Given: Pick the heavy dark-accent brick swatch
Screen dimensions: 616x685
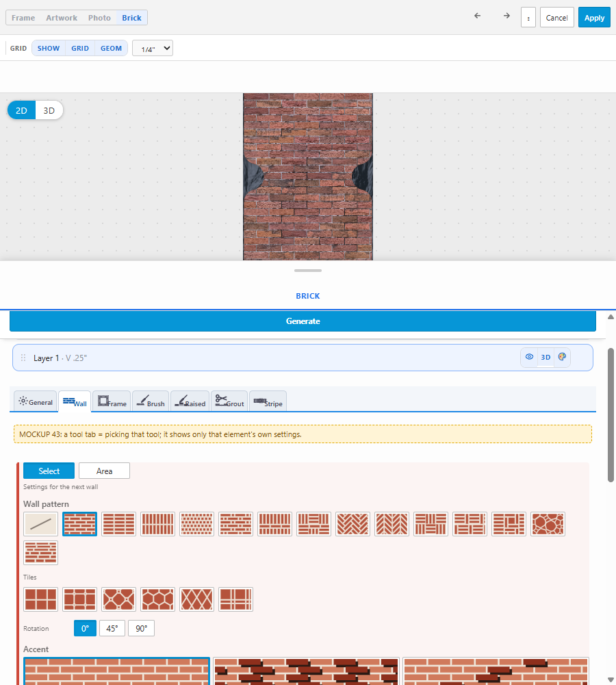Looking at the screenshot, I should [x=306, y=671].
